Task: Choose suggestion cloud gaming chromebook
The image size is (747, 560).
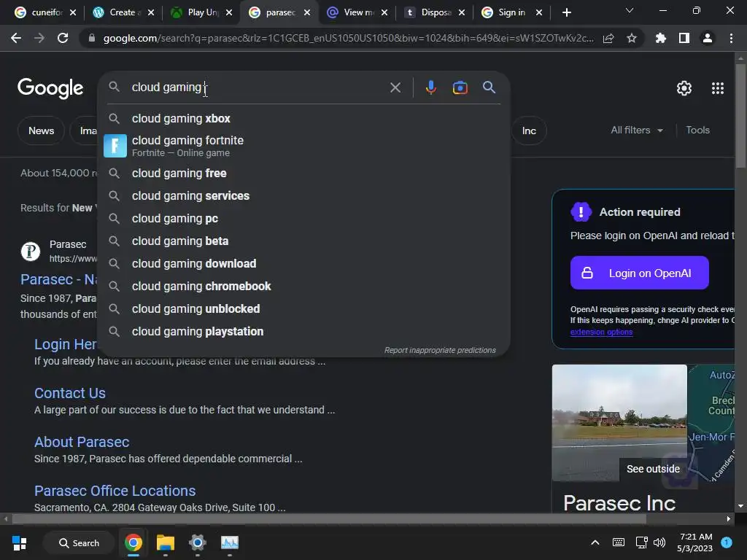Action: 304,286
